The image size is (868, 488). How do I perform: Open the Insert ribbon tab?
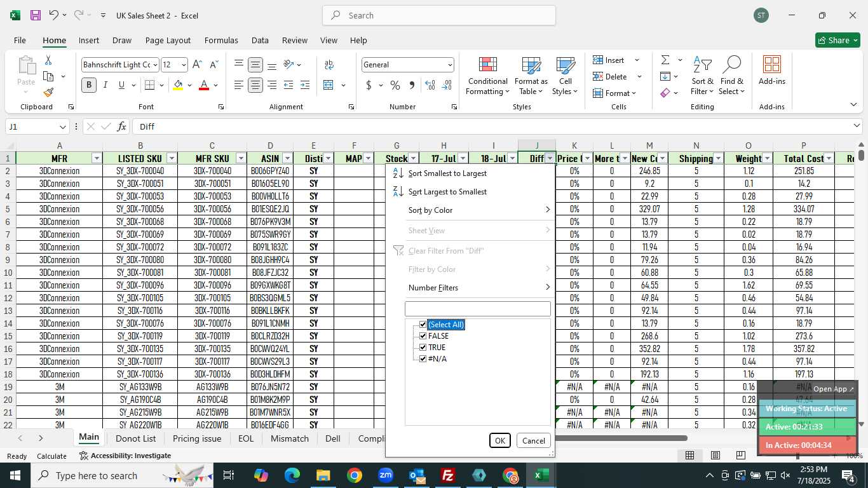pyautogui.click(x=89, y=40)
